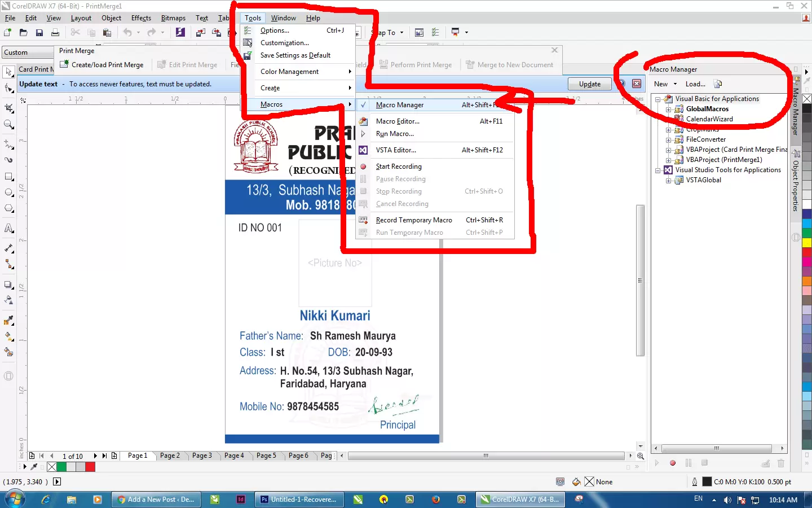This screenshot has height=508, width=812.
Task: Click the Import icon in toolbar
Action: 201,33
